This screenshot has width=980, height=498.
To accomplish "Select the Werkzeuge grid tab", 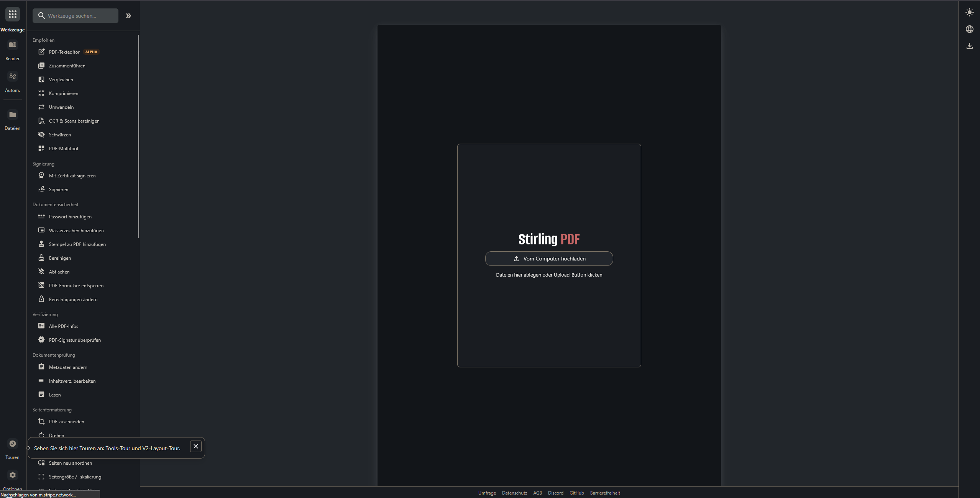I will (13, 15).
